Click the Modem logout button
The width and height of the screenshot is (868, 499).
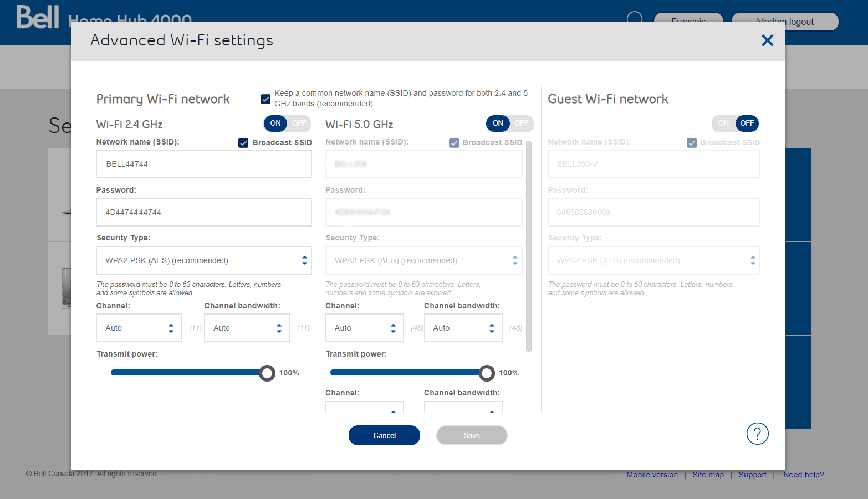pos(785,22)
